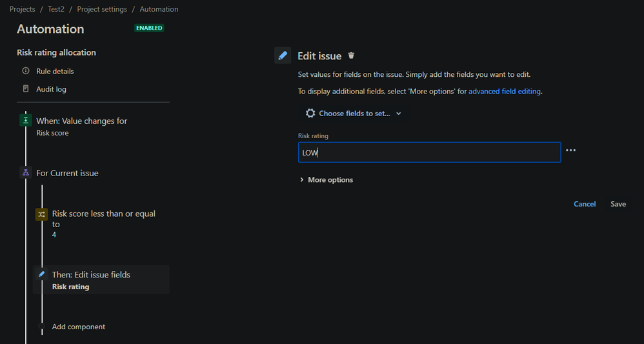Viewport: 644px width, 344px height.
Task: Select the For Current issue branch
Action: [67, 173]
